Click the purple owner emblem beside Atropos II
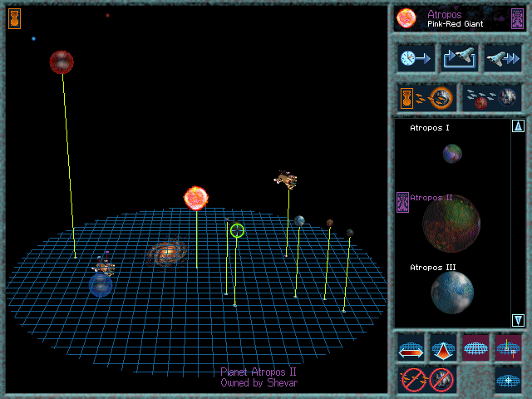The height and width of the screenshot is (399, 532). pos(402,202)
